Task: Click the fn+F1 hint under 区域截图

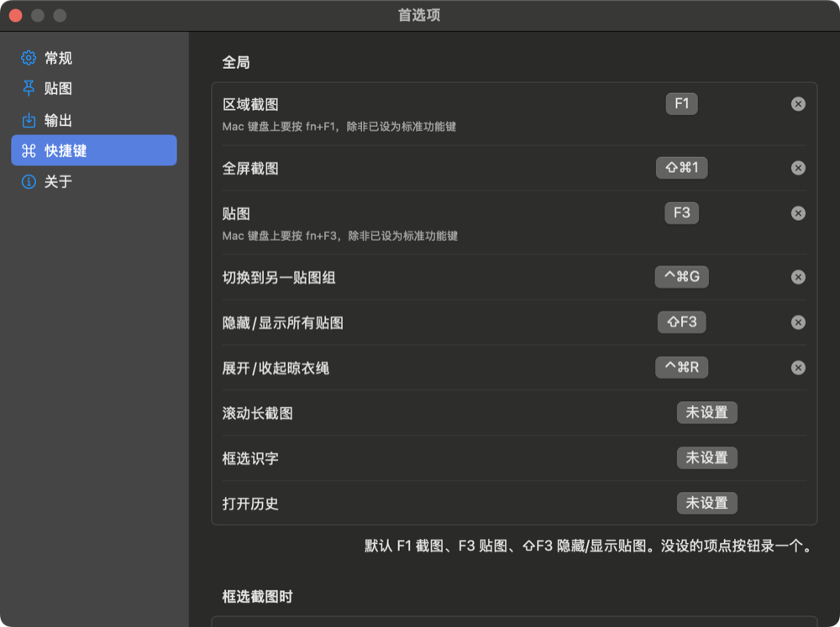Action: click(339, 127)
